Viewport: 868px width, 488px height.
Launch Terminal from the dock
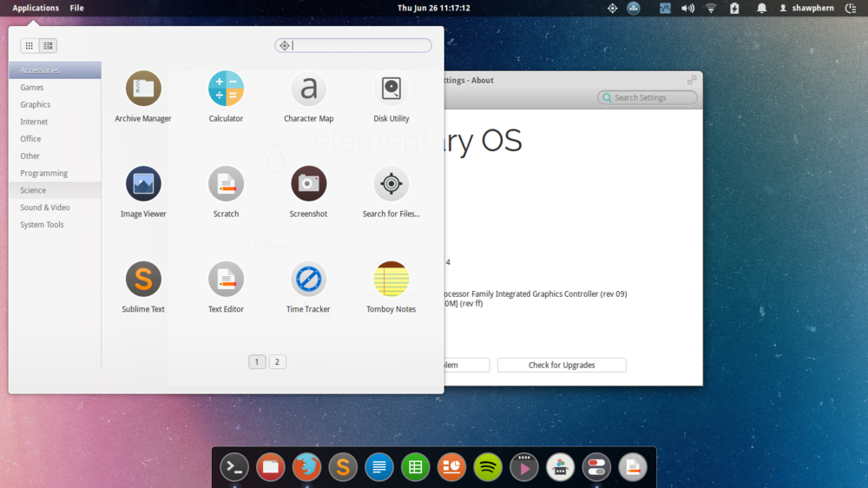pos(234,467)
